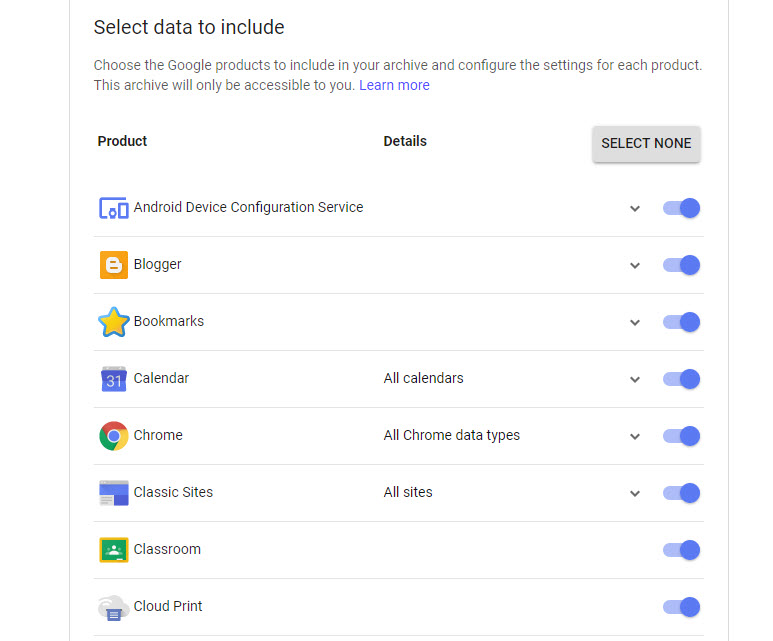Toggle off Android Device Configuration Service

coord(681,208)
